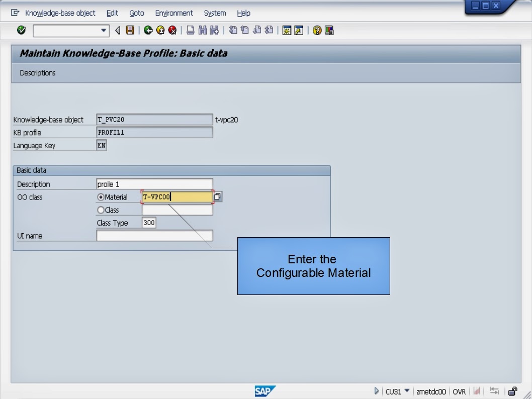This screenshot has height=399, width=532.
Task: Click the Descriptions button
Action: point(37,72)
